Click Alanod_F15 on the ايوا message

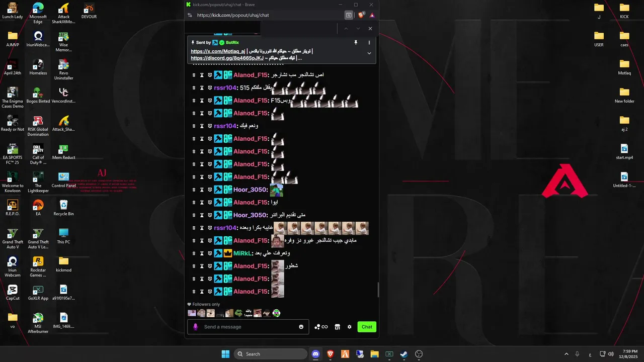tap(250, 202)
